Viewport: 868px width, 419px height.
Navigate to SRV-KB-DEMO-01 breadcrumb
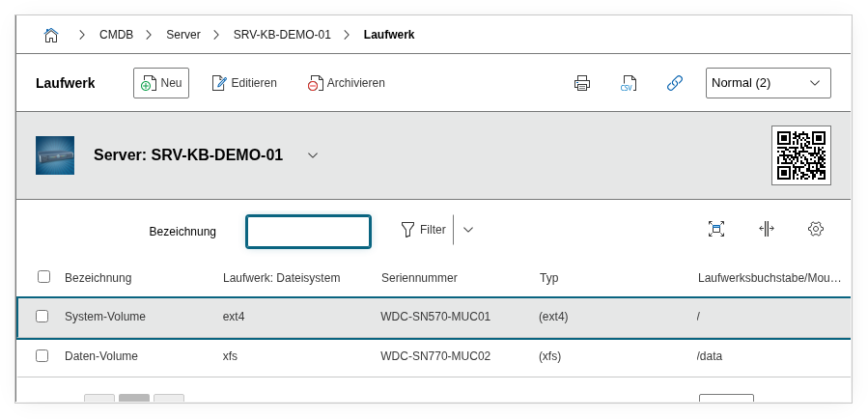pyautogui.click(x=282, y=35)
